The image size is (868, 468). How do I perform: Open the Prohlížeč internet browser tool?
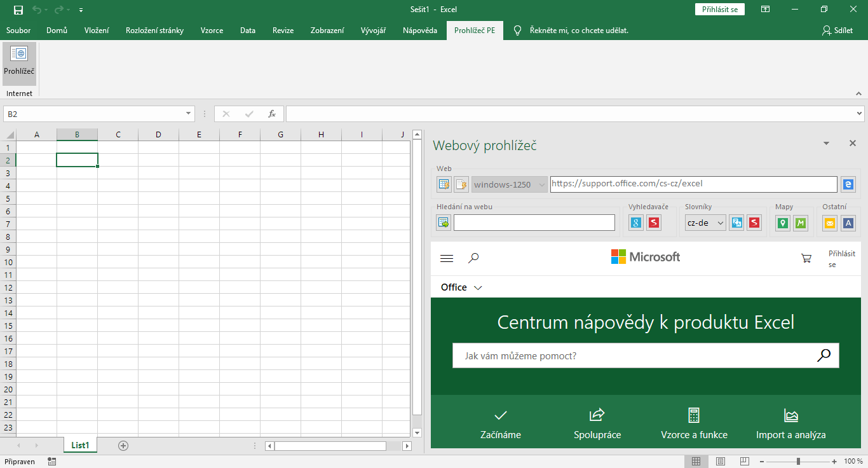tap(19, 63)
